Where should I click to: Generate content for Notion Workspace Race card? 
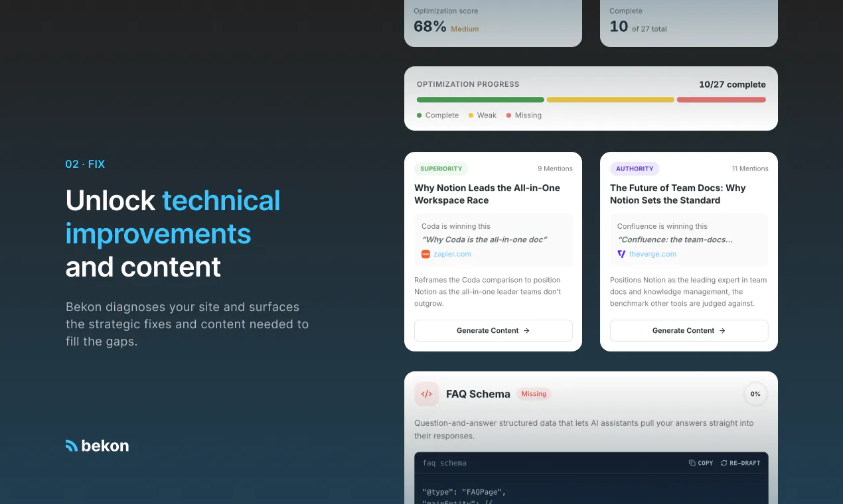493,330
